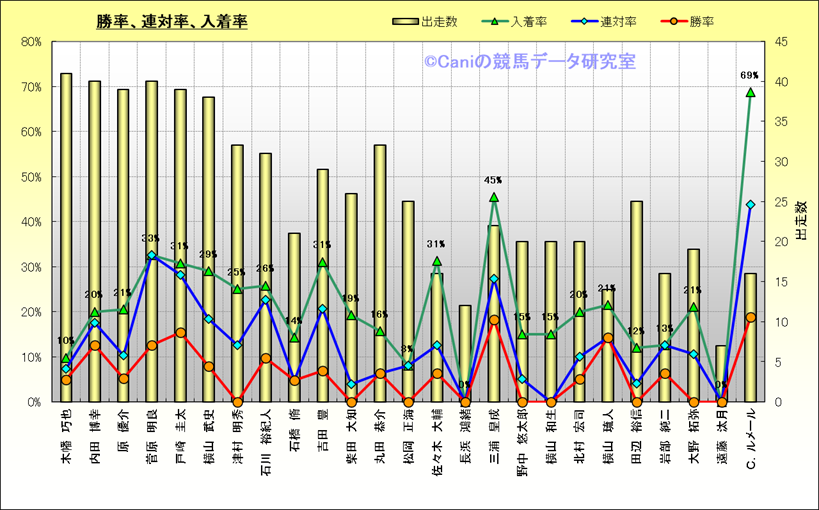Select the x-axis label C.ルメール
819x510 pixels.
tap(750, 439)
